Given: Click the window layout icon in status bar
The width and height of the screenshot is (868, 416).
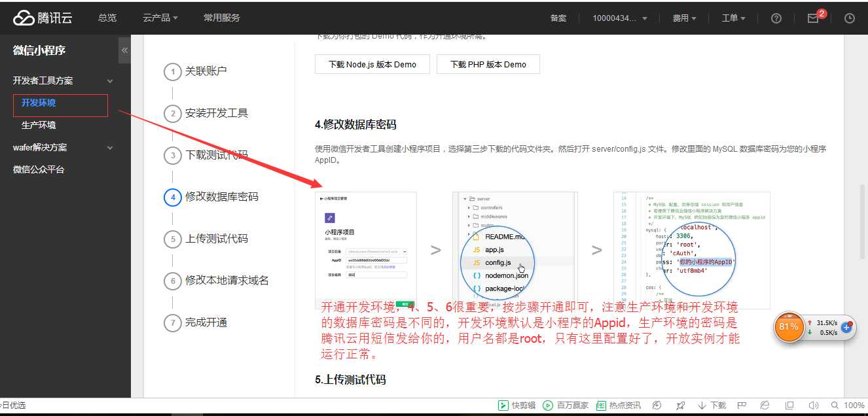Looking at the screenshot, I should pyautogui.click(x=789, y=405).
